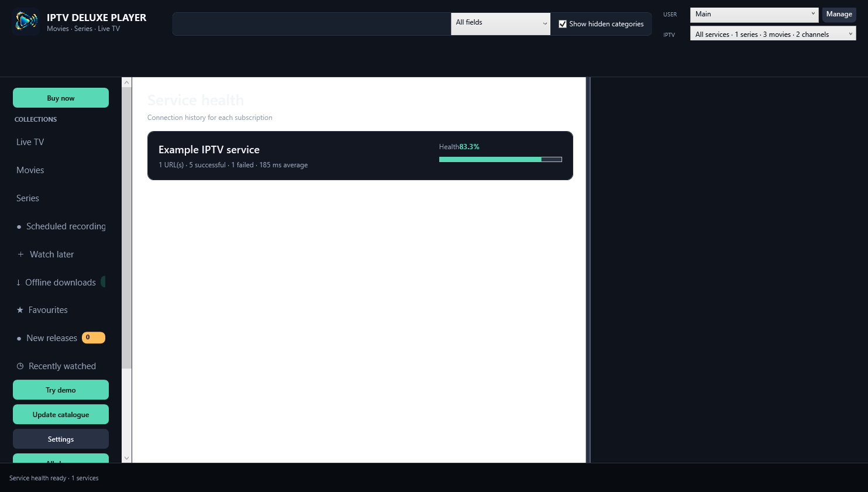Click the Health progress bar

point(501,159)
